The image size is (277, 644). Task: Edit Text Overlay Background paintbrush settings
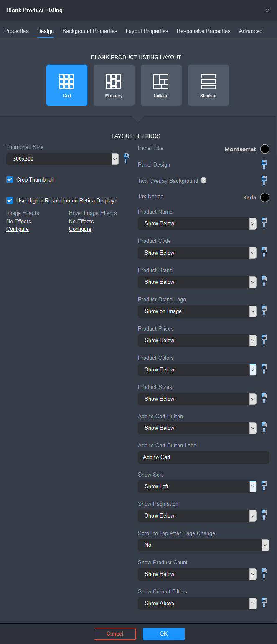(x=264, y=181)
